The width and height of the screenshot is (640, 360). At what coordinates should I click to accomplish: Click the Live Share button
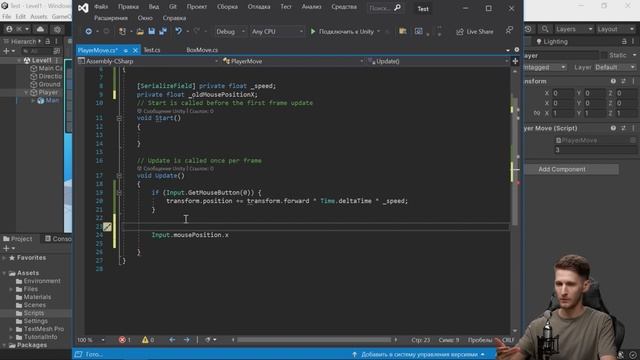[475, 31]
